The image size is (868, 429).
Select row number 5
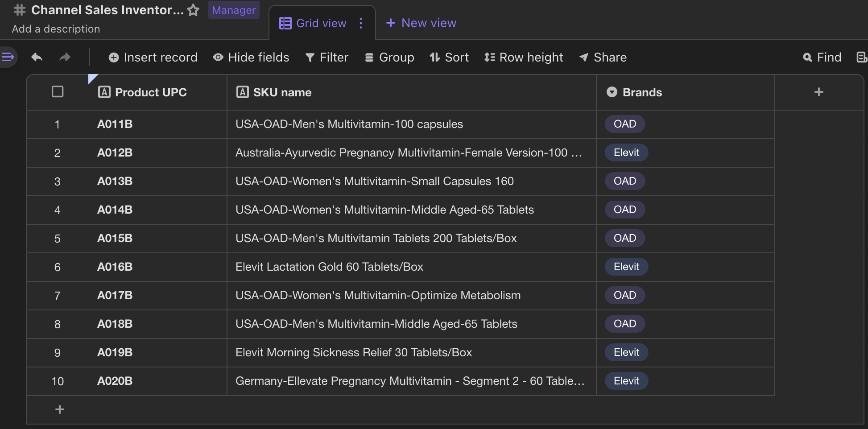[x=57, y=239]
